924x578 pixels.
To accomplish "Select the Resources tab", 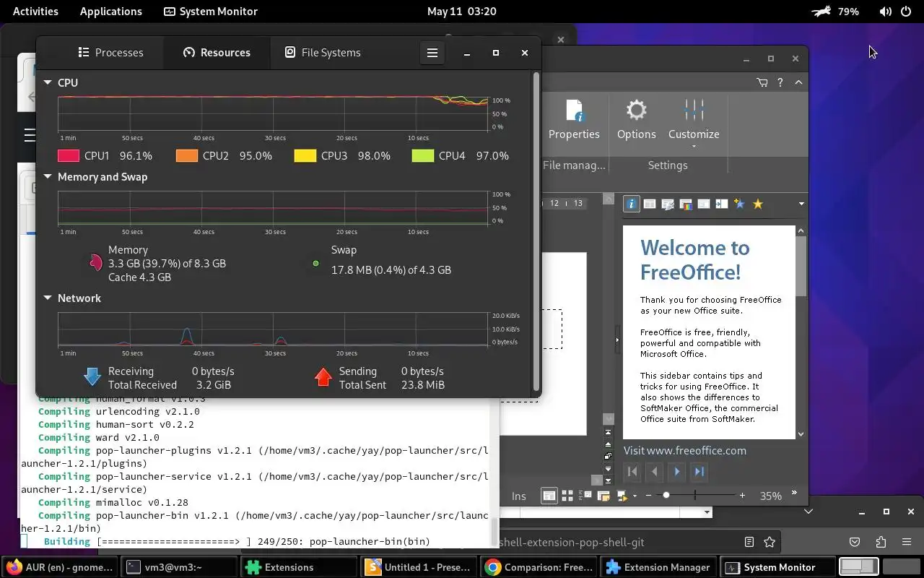I will coord(217,53).
